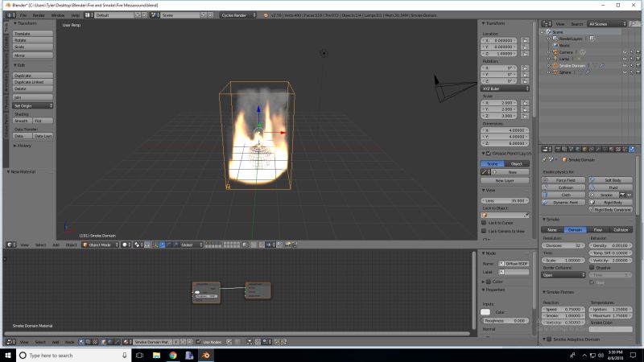644x362 pixels.
Task: Toggle Grease Pencil Layers checkbox
Action: (489, 153)
